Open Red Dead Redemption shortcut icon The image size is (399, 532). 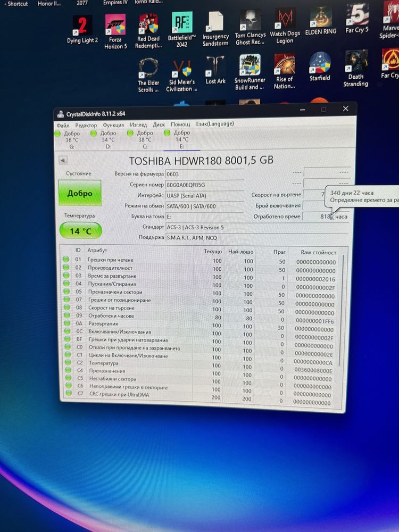point(148,31)
